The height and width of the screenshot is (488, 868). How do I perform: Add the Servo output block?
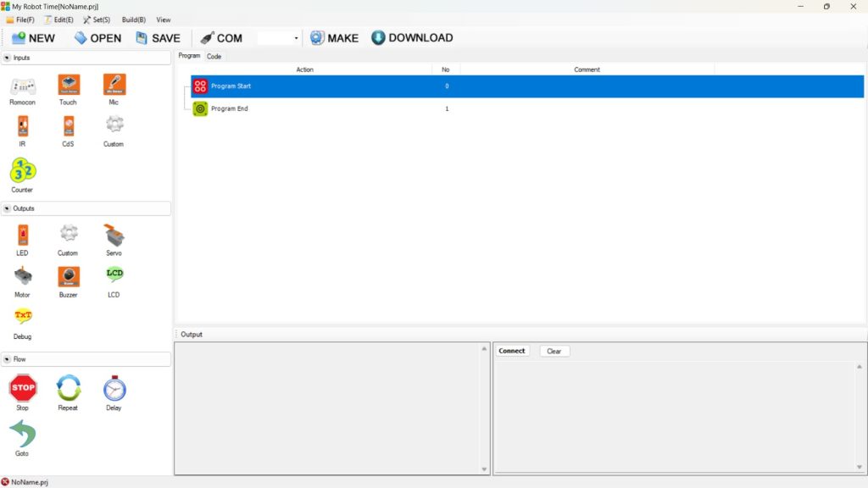(114, 236)
